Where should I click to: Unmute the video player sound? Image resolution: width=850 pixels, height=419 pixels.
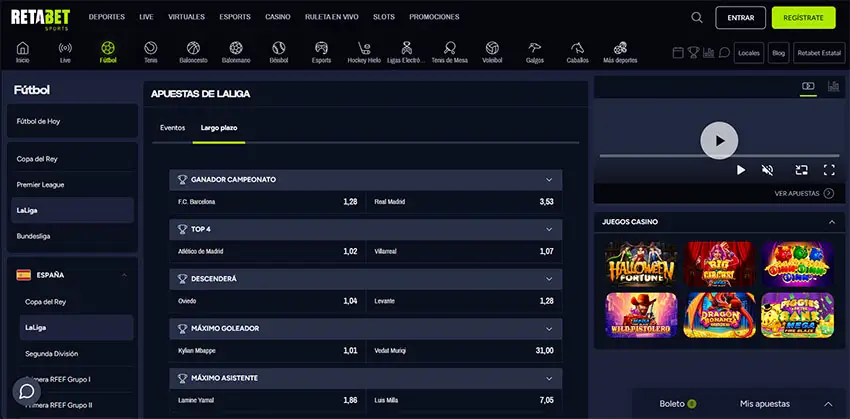(x=767, y=170)
